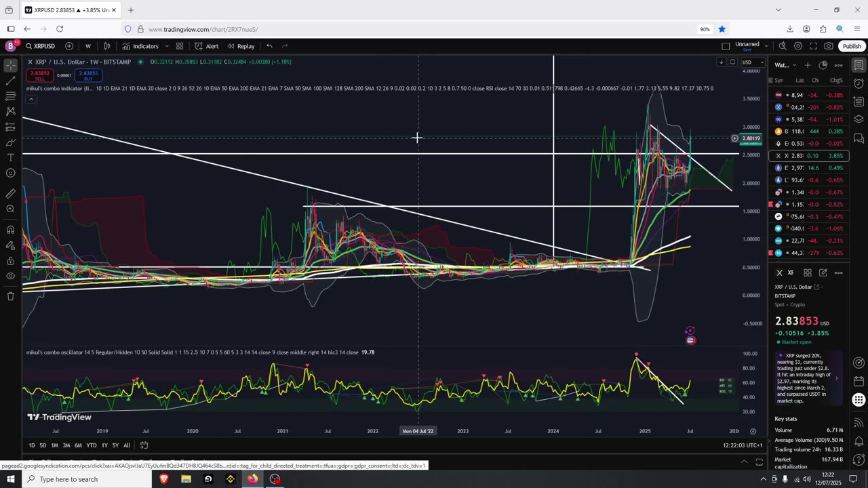Collapse the indicator legend arrow
Viewport: 868px width, 488px height.
pos(31,99)
